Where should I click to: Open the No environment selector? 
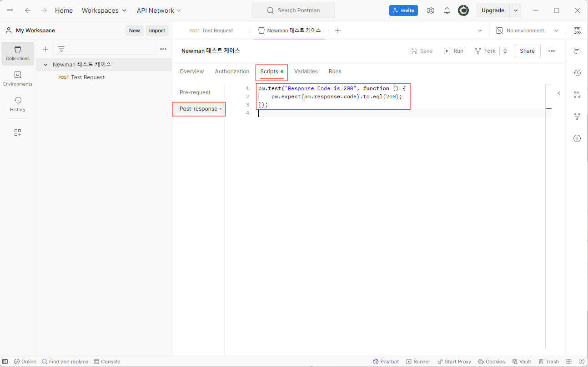coord(528,31)
